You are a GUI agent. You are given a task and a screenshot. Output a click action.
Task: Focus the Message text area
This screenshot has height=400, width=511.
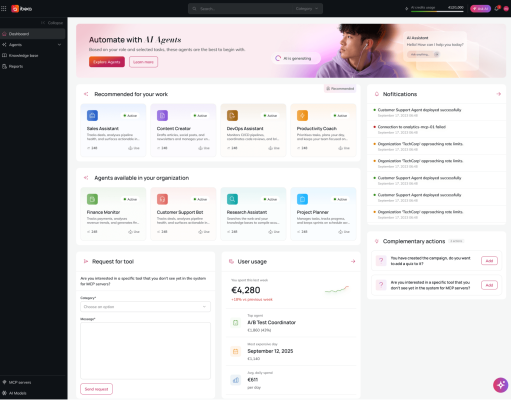click(x=145, y=351)
